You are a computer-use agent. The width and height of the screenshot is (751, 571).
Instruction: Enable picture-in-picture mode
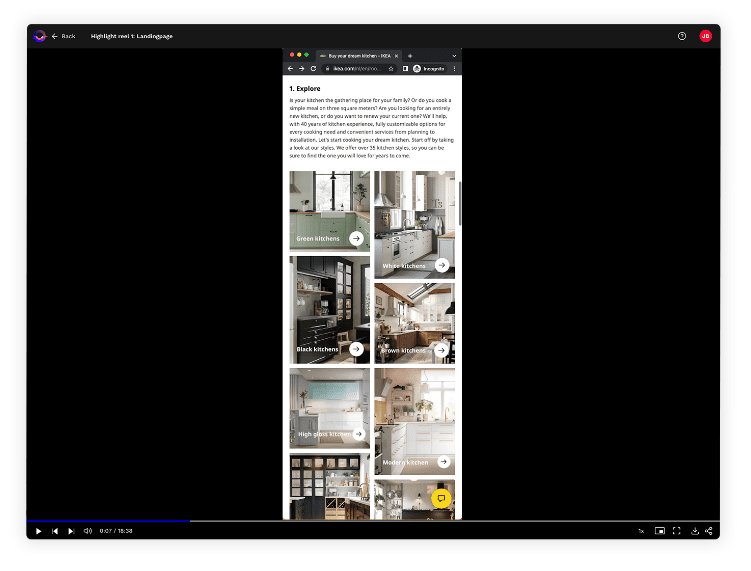coord(660,531)
